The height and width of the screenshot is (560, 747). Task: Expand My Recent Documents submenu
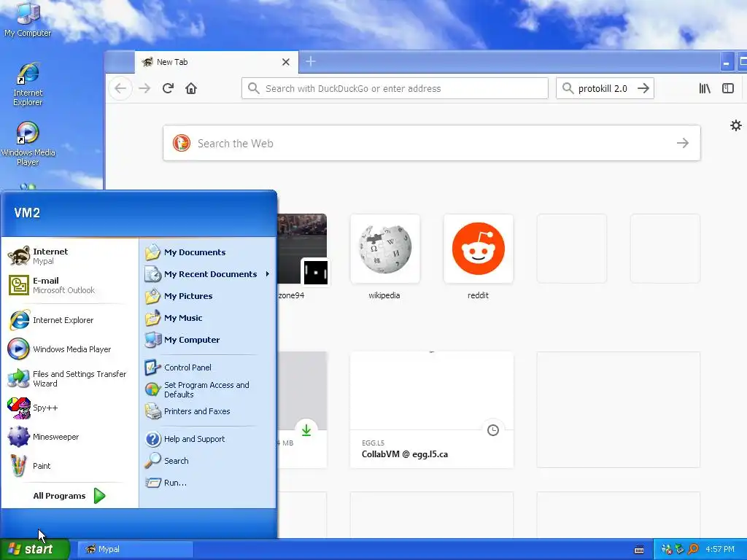[x=208, y=274]
